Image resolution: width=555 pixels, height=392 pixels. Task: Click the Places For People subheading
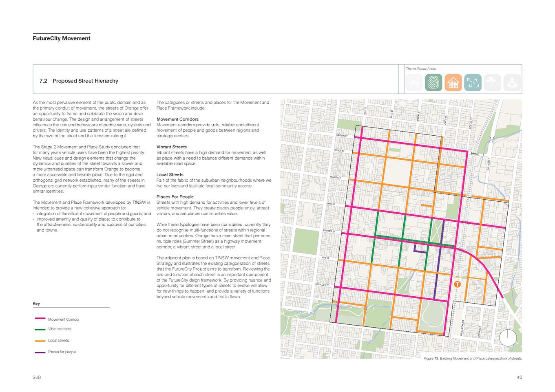pos(175,197)
